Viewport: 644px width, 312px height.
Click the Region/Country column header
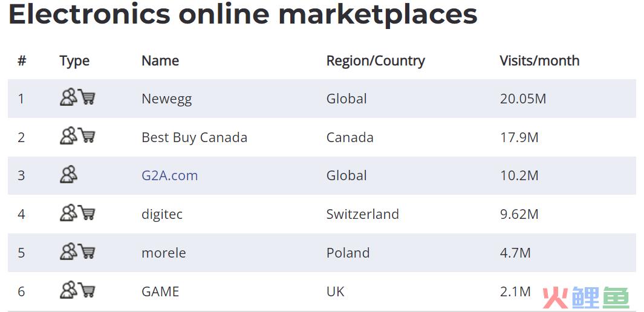click(x=376, y=60)
